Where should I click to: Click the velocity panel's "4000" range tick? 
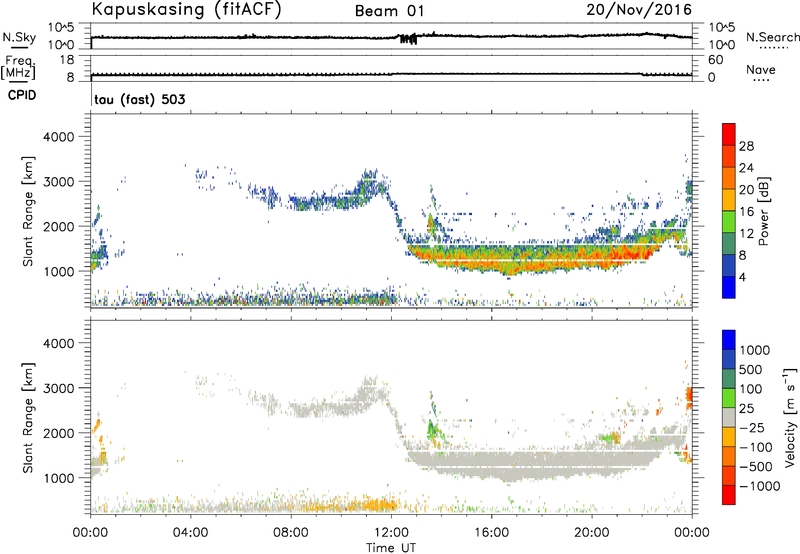click(x=58, y=343)
